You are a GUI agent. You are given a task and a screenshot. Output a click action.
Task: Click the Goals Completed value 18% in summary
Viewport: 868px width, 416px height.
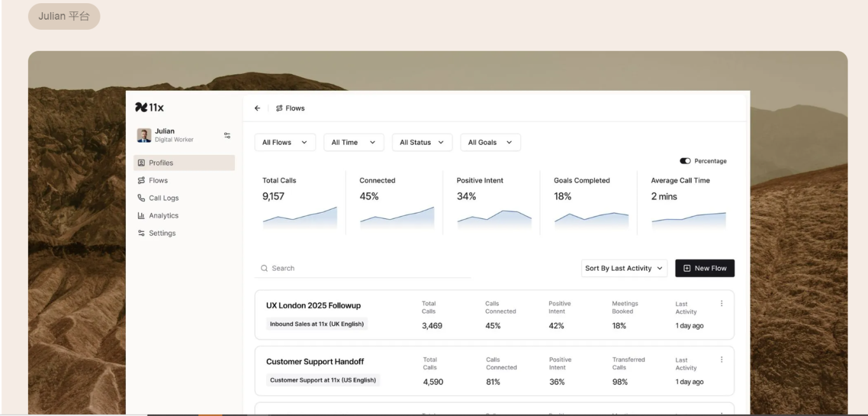click(x=563, y=196)
